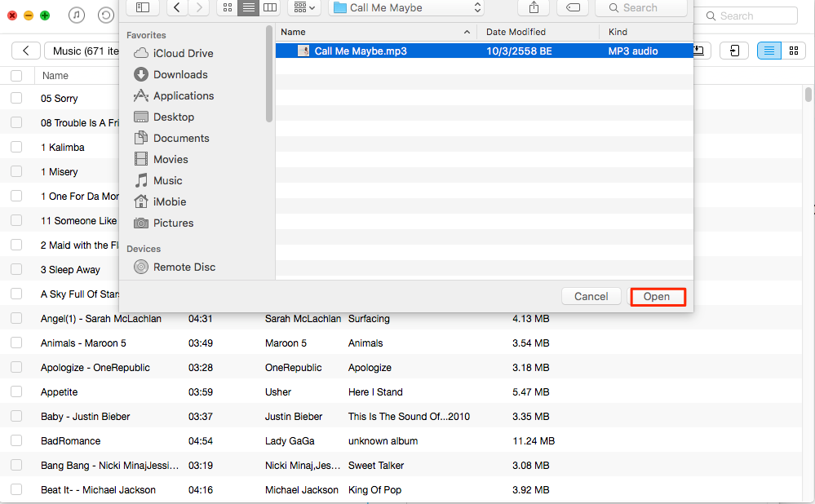Click the refresh icon in the app toolbar
The height and width of the screenshot is (504, 815).
[x=106, y=15]
